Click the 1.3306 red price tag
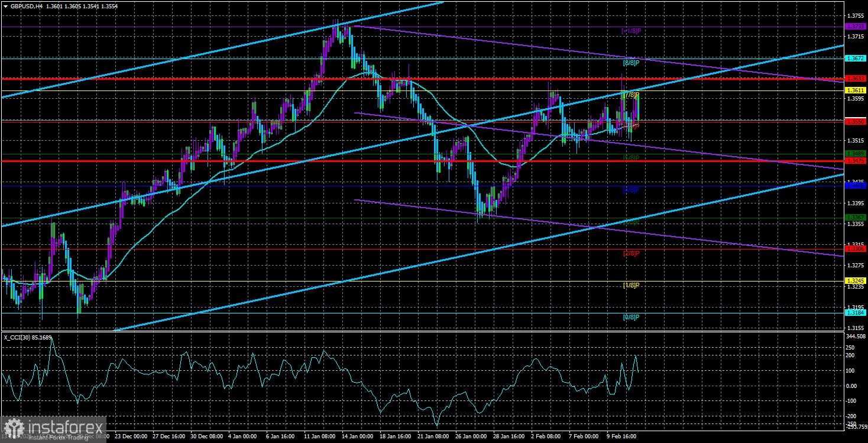The image size is (868, 443). point(856,249)
